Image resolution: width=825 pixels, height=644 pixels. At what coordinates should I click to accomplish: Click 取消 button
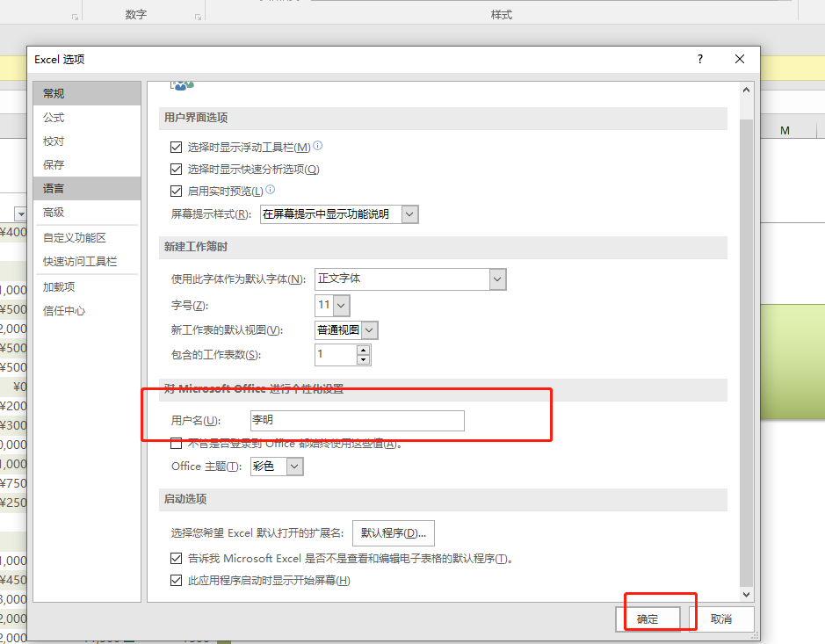tap(721, 619)
